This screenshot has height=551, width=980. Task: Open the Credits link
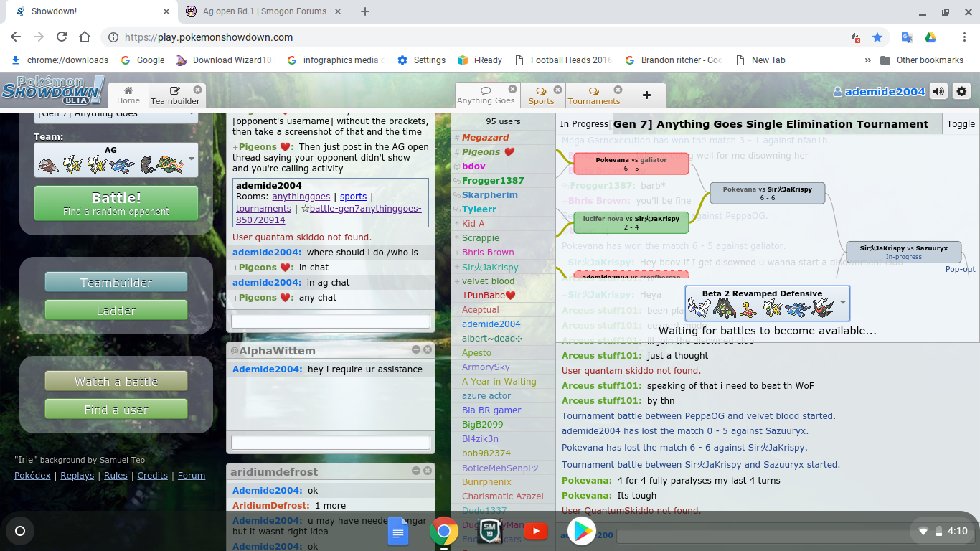(x=152, y=475)
